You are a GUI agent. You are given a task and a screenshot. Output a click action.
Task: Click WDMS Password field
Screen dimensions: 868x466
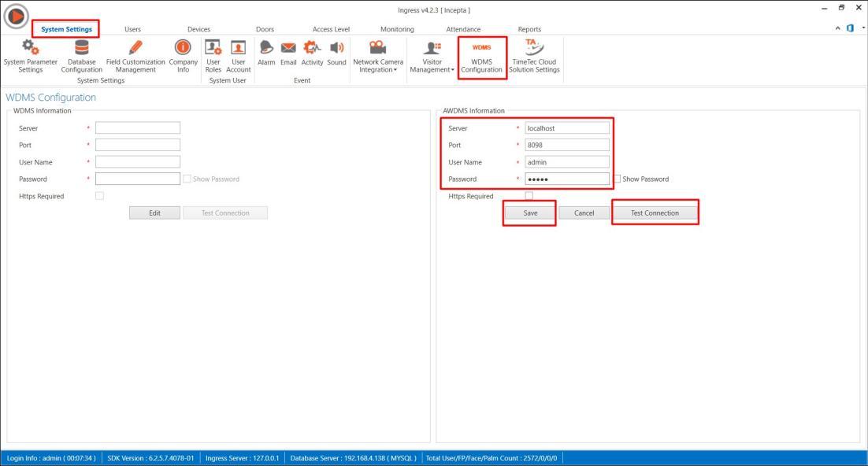tap(138, 179)
